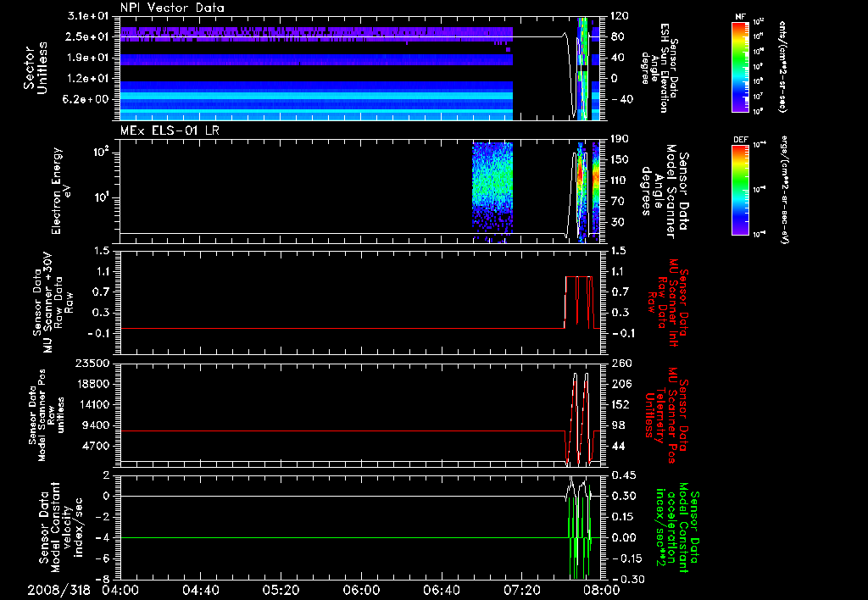Click the DEF color scale bar
The width and height of the screenshot is (868, 600).
(x=741, y=190)
